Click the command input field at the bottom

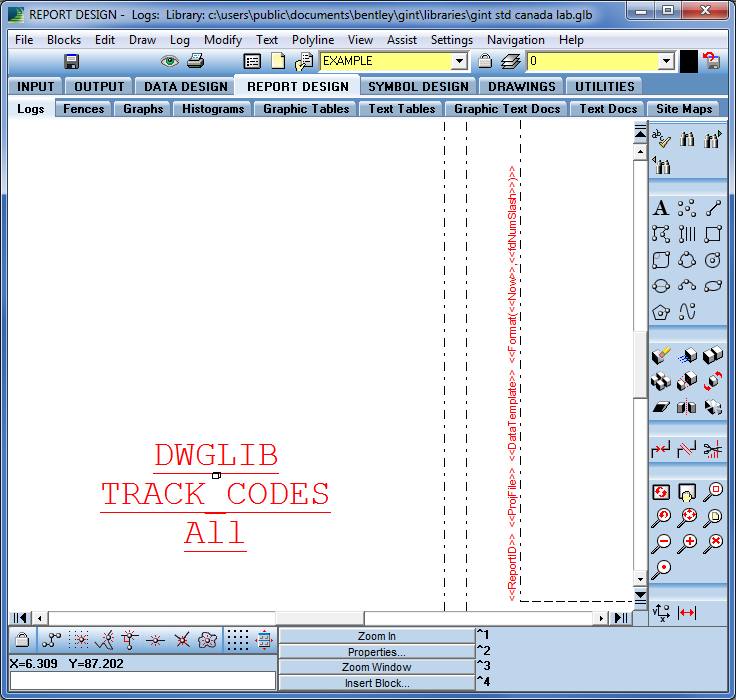143,680
